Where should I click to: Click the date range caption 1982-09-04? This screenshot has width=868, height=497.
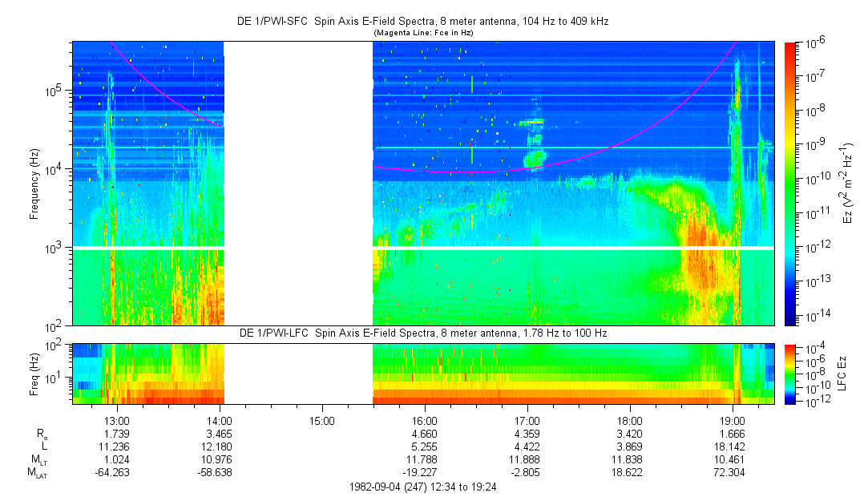coord(423,487)
